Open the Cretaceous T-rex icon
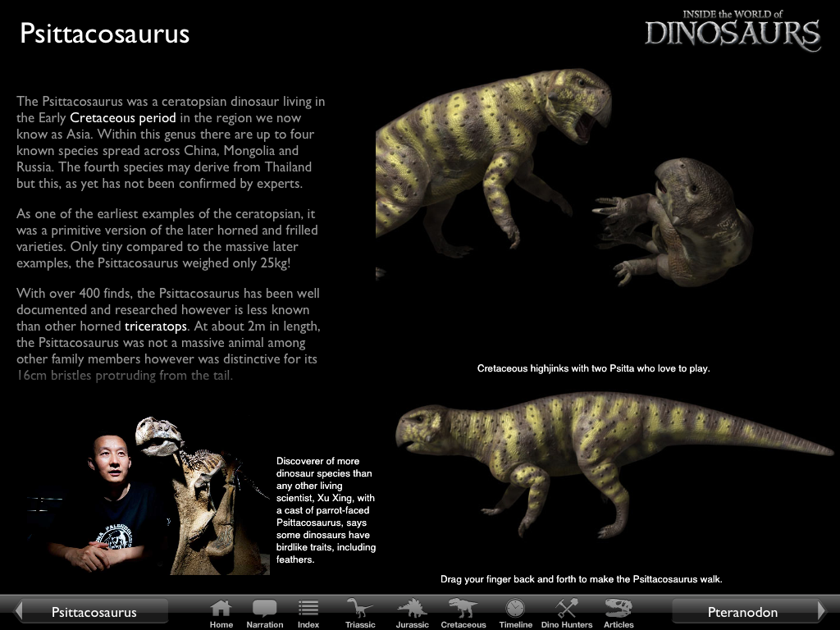 click(x=463, y=613)
